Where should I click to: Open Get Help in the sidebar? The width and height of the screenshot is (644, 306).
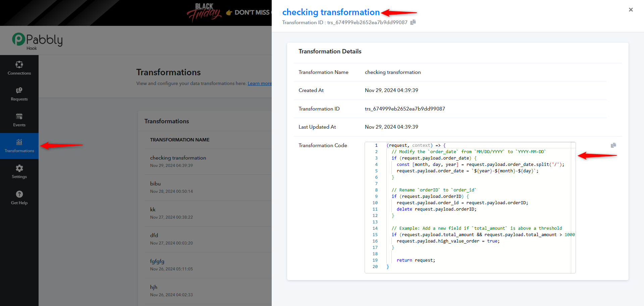tap(19, 198)
